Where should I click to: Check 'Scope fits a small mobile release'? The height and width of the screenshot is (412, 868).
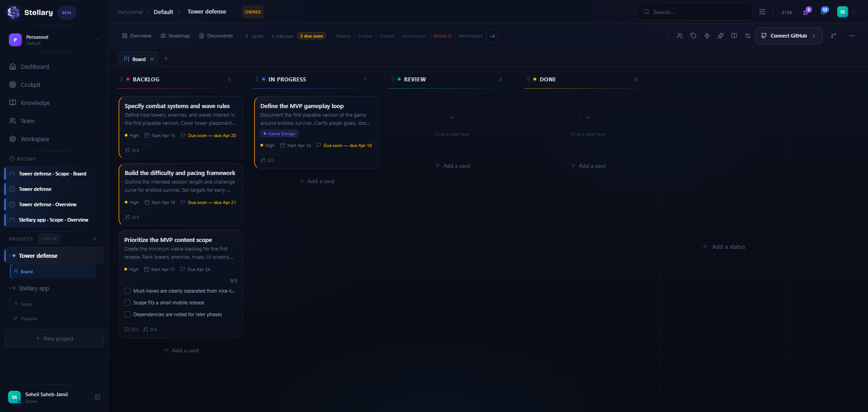[x=127, y=303]
